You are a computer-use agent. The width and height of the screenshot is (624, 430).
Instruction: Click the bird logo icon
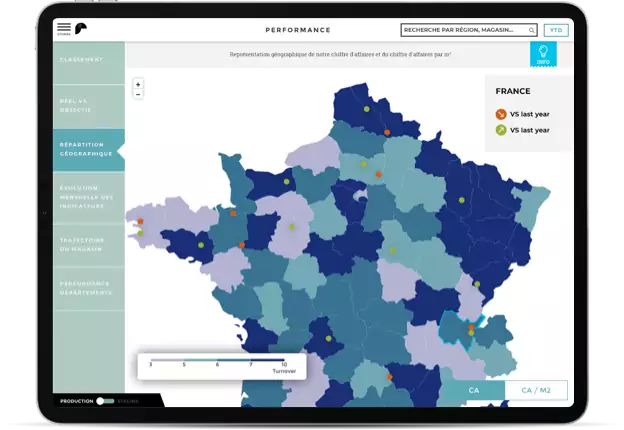tap(81, 29)
